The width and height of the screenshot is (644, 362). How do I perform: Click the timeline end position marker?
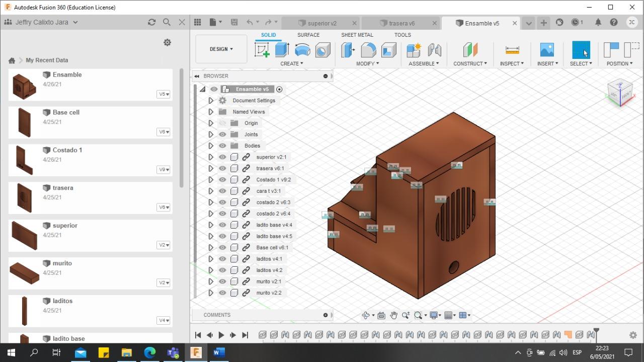(x=596, y=331)
